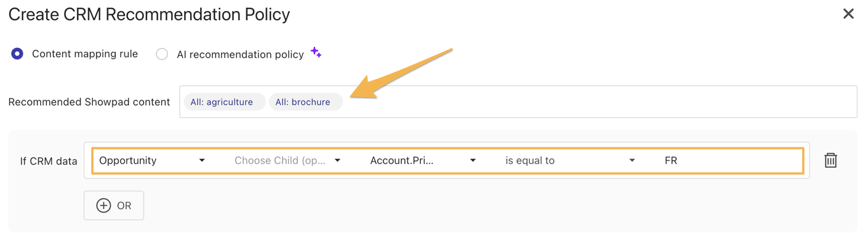The width and height of the screenshot is (868, 233).
Task: Expand the Choose Child optional dropdown
Action: [287, 160]
